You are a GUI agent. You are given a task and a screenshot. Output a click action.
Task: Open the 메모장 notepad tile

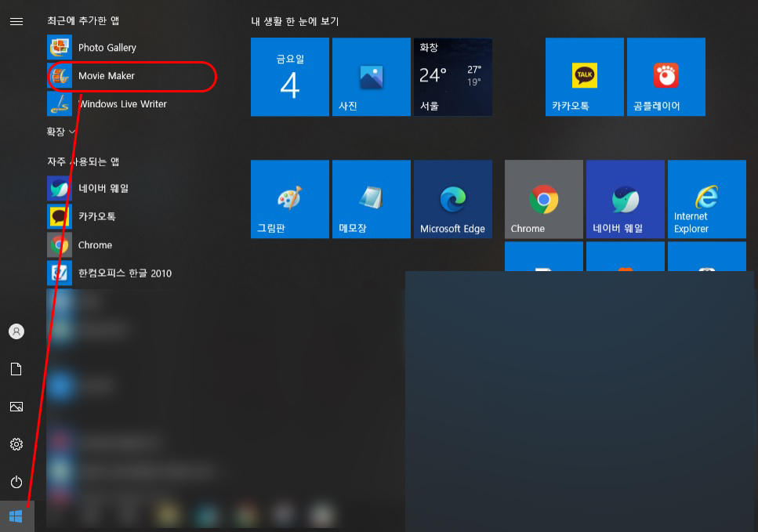pyautogui.click(x=372, y=199)
